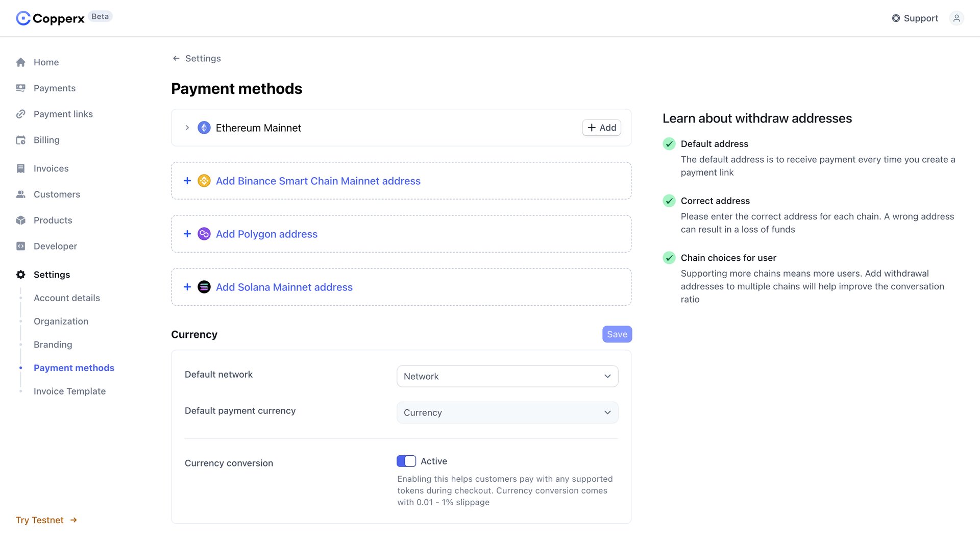The image size is (980, 542).
Task: Open Payments via its card icon
Action: (21, 88)
